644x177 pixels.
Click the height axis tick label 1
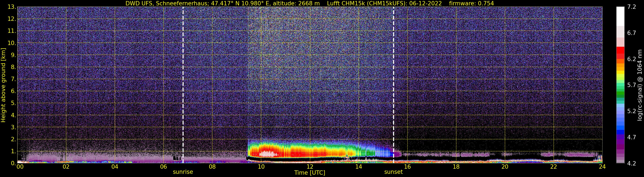pos(13,151)
